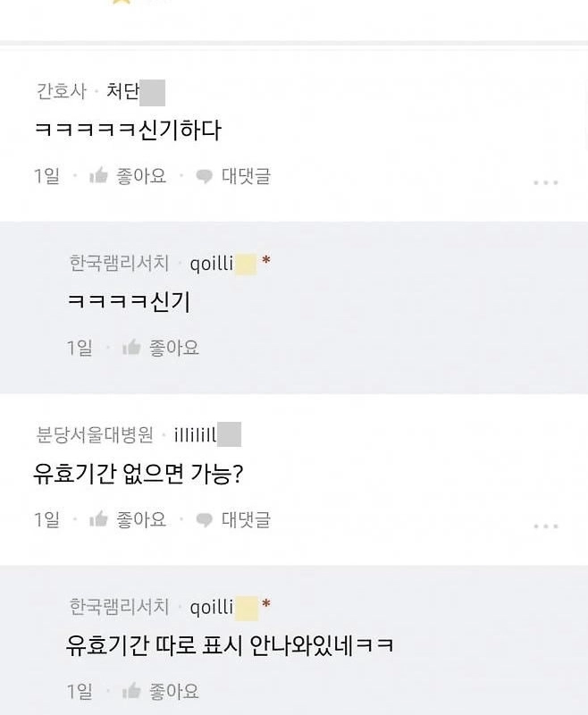
Task: Tap speech bubble icon on 간호사's comment
Action: point(205,177)
